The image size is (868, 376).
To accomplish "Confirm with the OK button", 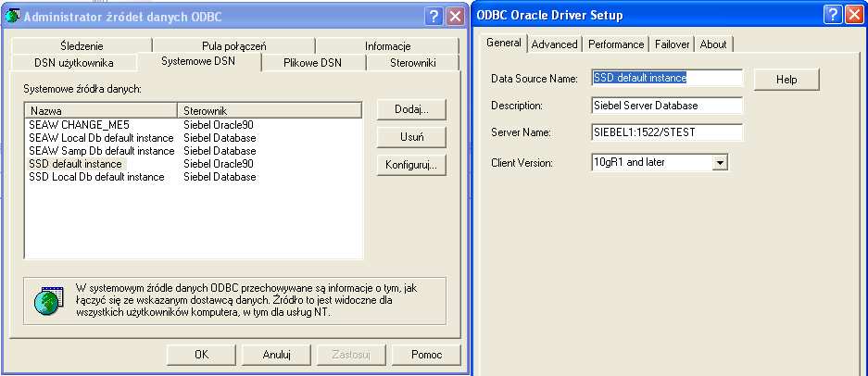I will [x=202, y=355].
